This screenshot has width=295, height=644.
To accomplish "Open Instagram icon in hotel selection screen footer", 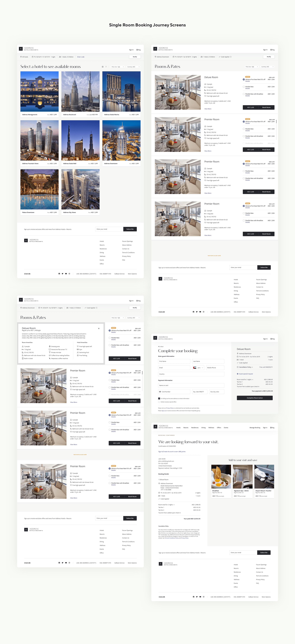I will 69,273.
